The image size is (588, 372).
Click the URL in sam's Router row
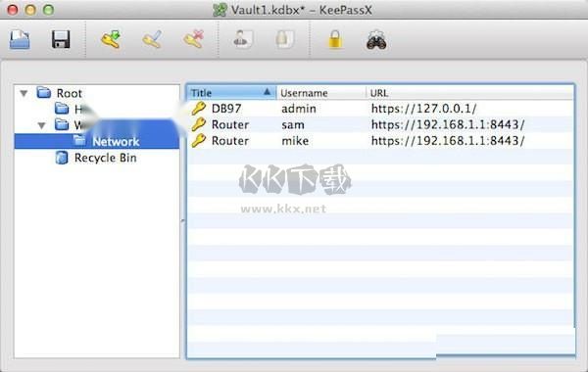tap(448, 124)
